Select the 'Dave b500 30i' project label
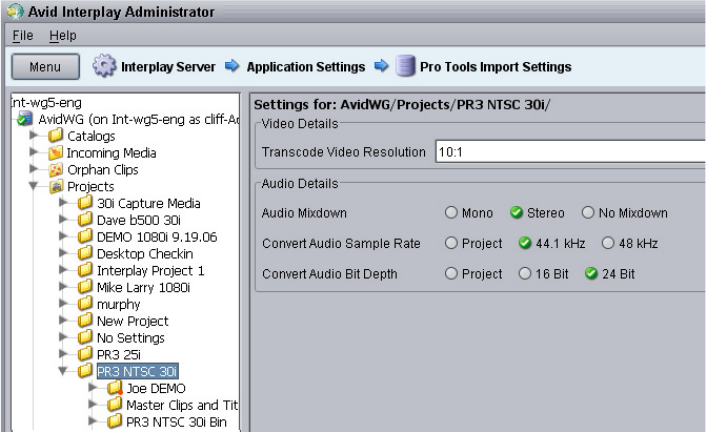 (139, 220)
